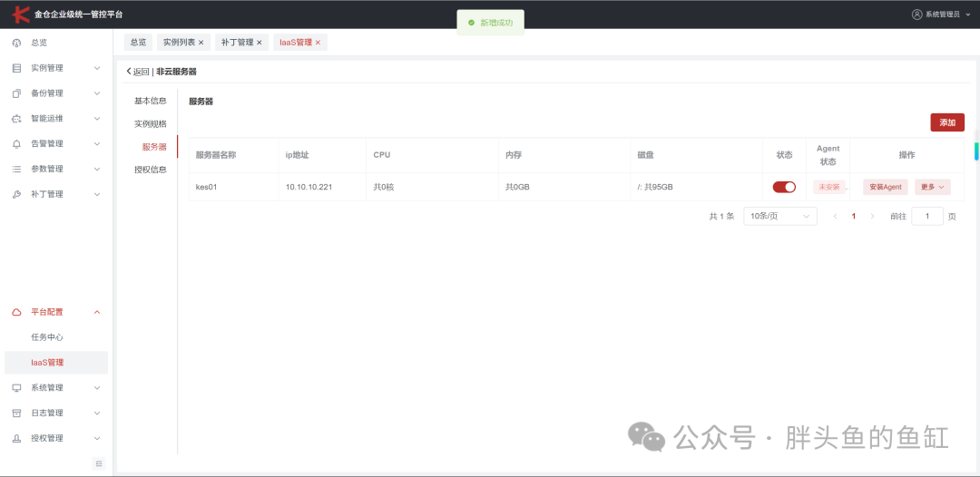Click the 未安装 Agent status tag
The width and height of the screenshot is (980, 477).
pos(828,187)
